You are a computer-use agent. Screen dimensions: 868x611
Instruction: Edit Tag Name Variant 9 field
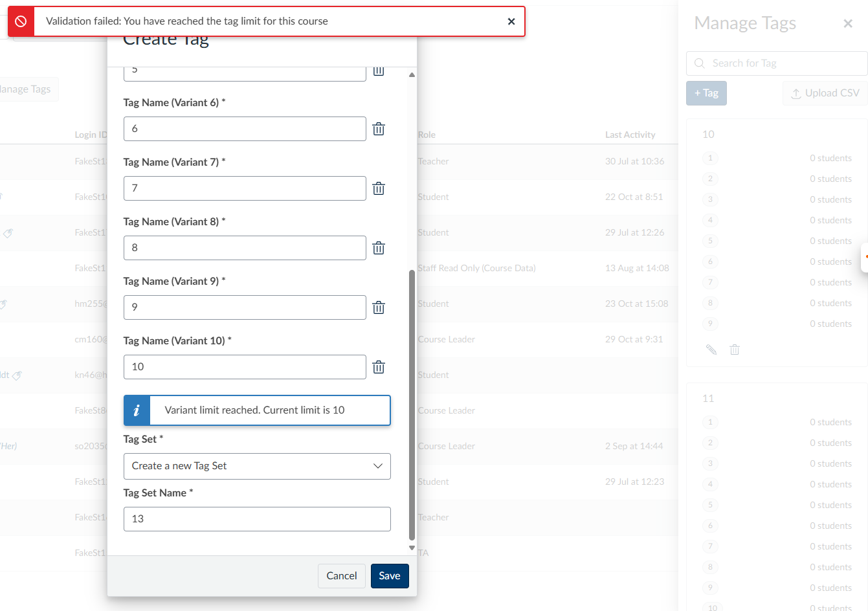pyautogui.click(x=245, y=307)
